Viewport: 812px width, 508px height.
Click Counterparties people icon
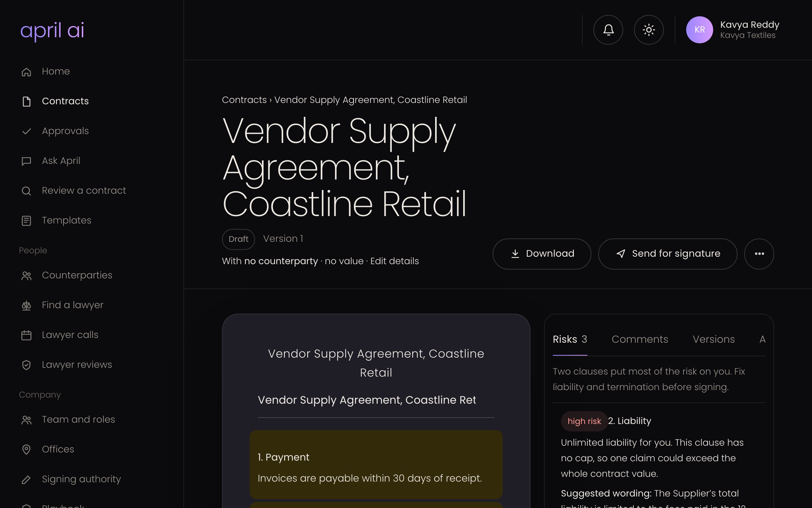(x=26, y=275)
